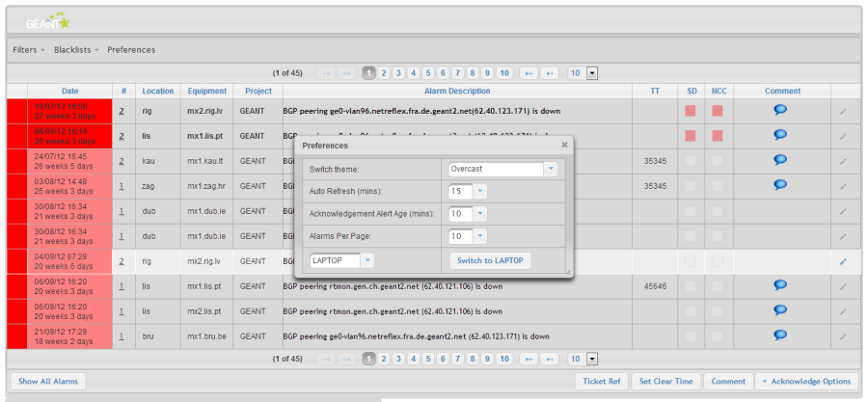Open the Filters menu
868x402 pixels.
[29, 50]
